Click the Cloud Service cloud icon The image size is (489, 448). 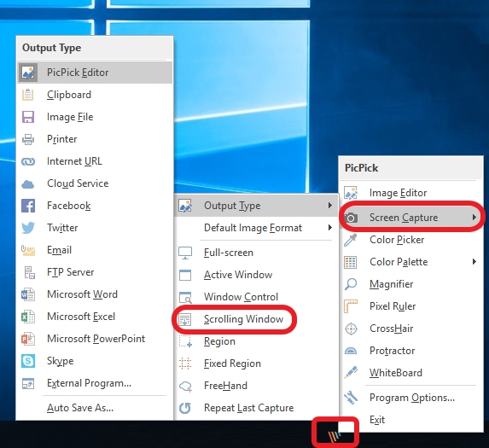pos(28,184)
